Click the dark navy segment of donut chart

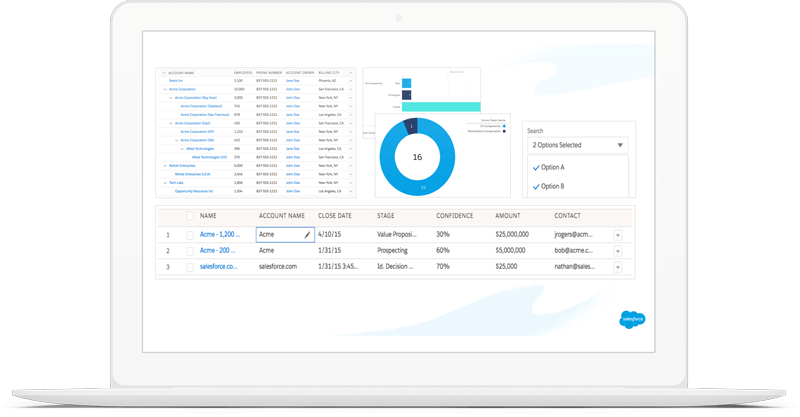408,126
